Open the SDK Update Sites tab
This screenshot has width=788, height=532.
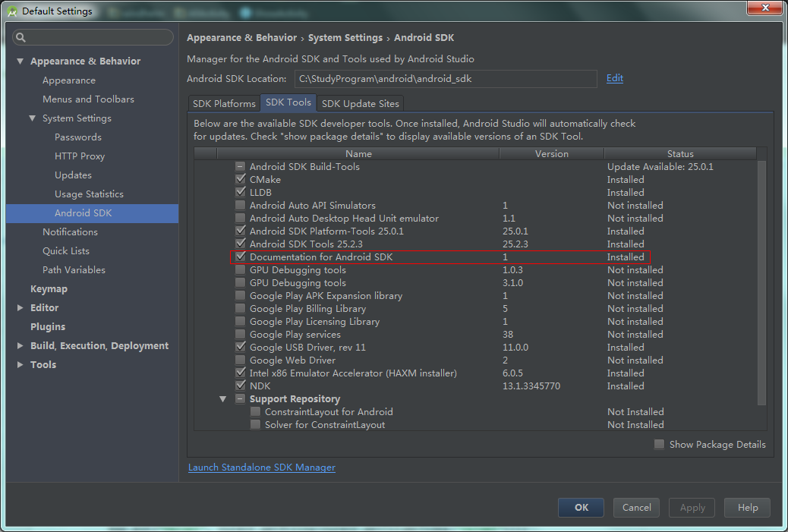point(359,104)
